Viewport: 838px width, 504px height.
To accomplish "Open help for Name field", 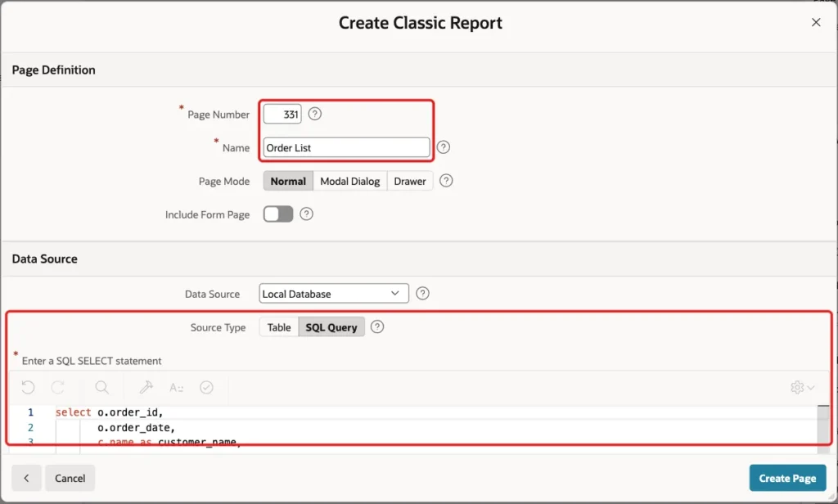I will click(443, 147).
